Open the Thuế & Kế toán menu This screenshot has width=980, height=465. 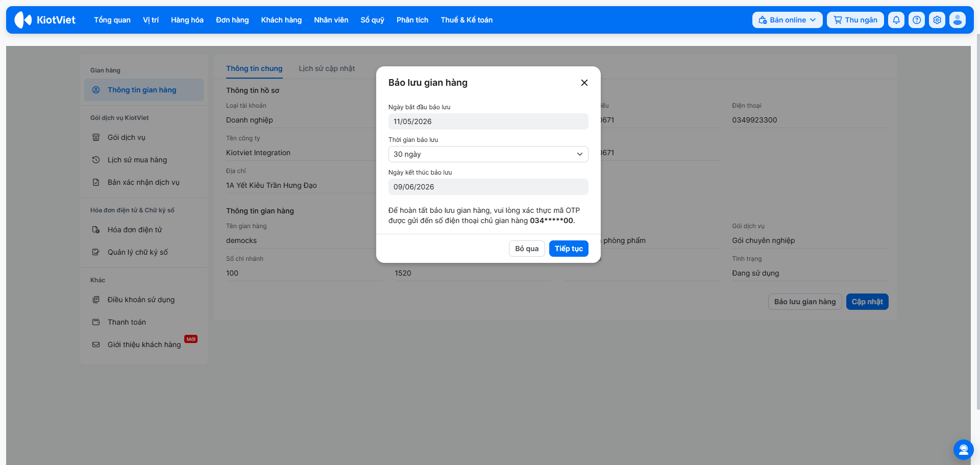pos(467,20)
